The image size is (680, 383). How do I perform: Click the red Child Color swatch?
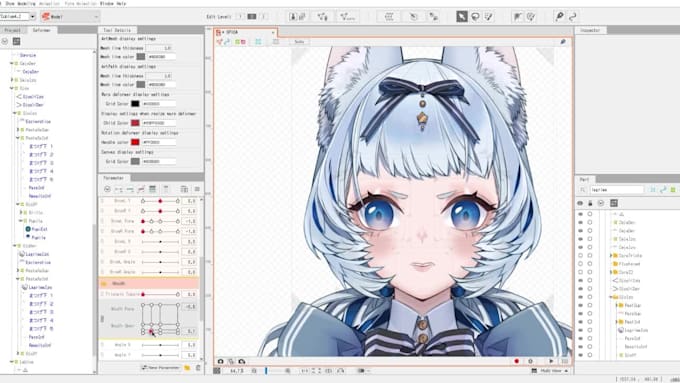135,123
